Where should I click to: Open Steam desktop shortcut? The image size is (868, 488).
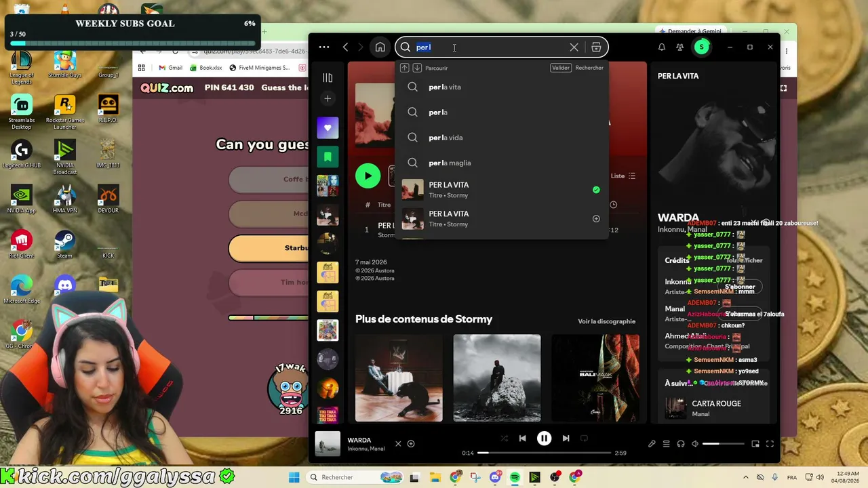pos(65,244)
